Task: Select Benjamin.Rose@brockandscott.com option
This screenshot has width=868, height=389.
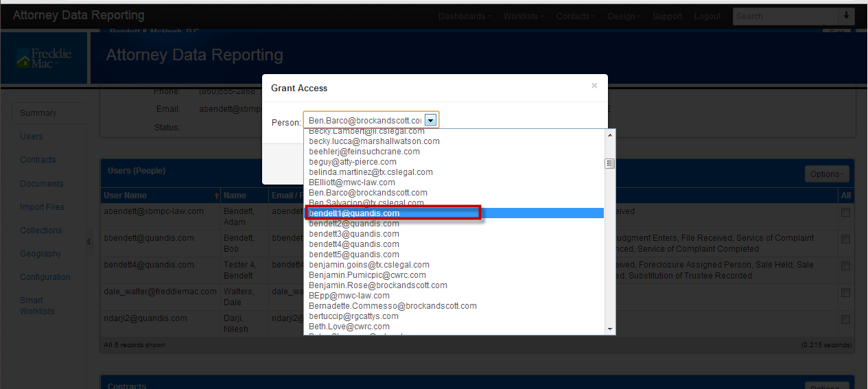Action: click(454, 285)
